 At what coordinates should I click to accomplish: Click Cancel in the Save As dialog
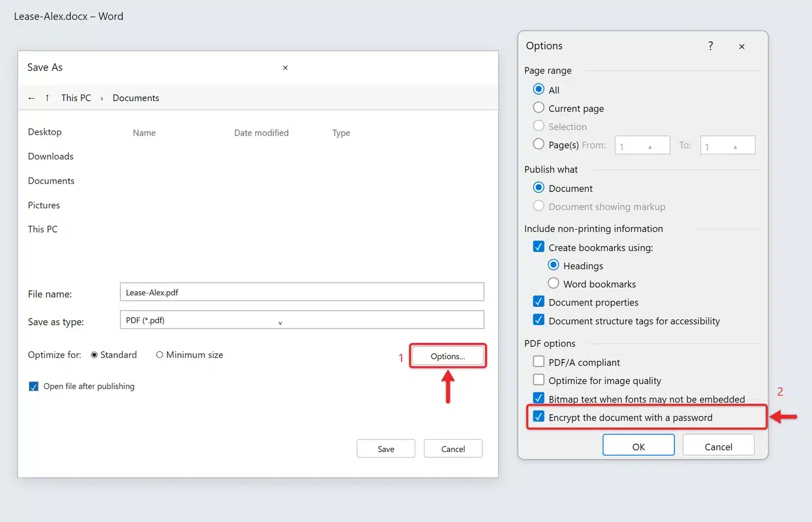pos(453,449)
